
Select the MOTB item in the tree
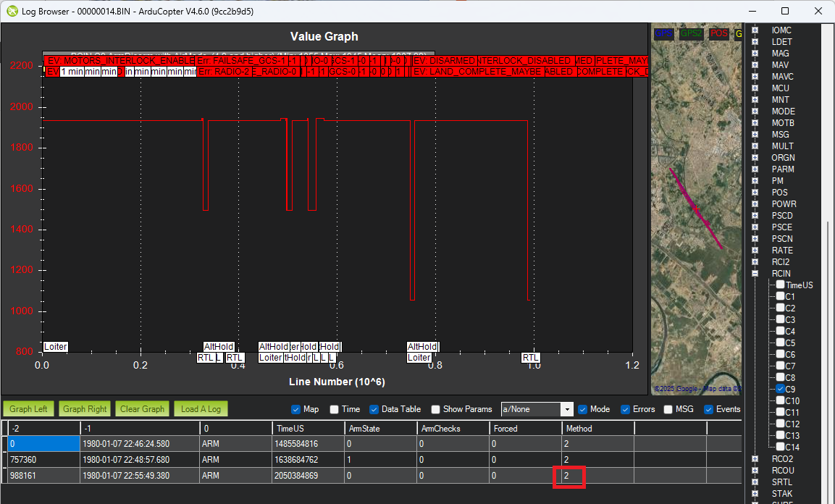783,123
